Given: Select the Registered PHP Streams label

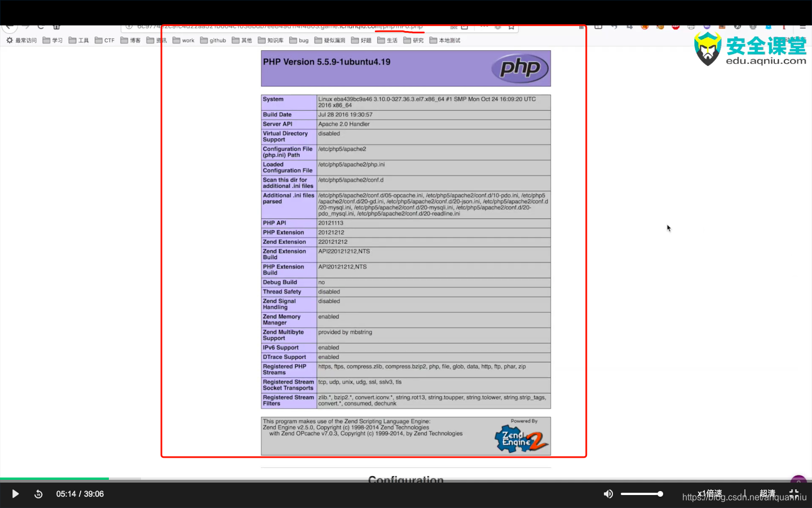Looking at the screenshot, I should [285, 370].
